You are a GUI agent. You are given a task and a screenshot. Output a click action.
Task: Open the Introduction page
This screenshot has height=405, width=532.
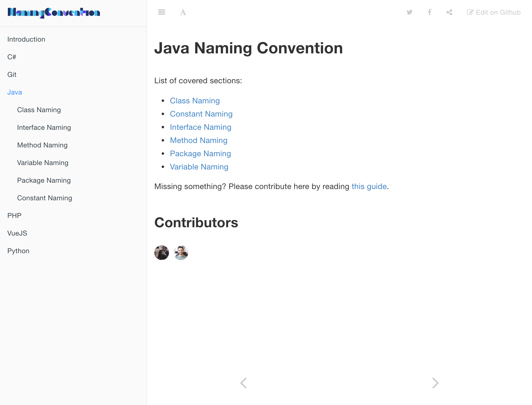point(26,39)
